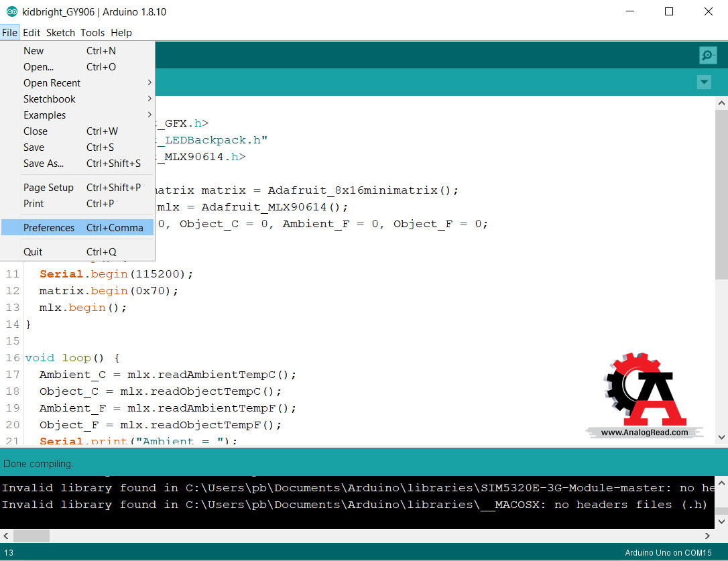Click the 'void loop() {' line
This screenshot has height=561, width=728.
[72, 358]
